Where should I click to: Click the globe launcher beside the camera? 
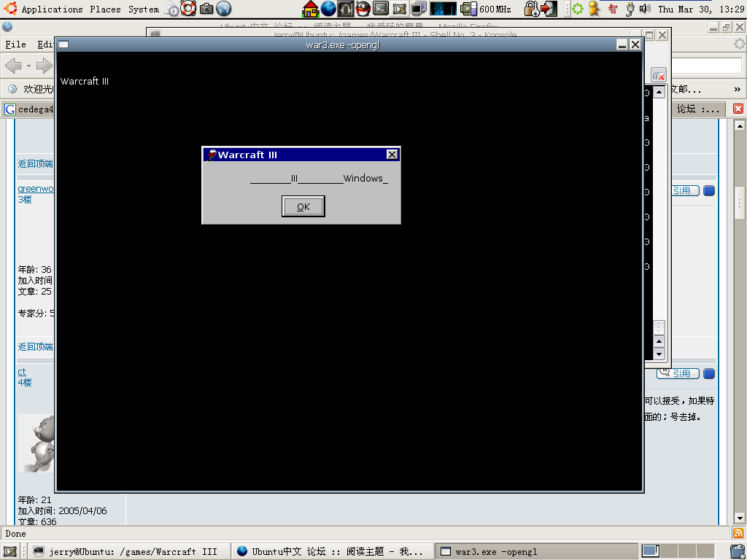(223, 9)
